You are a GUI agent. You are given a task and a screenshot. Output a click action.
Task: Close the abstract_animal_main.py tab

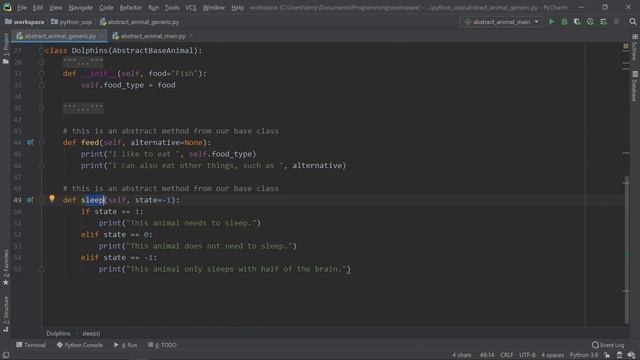(191, 36)
